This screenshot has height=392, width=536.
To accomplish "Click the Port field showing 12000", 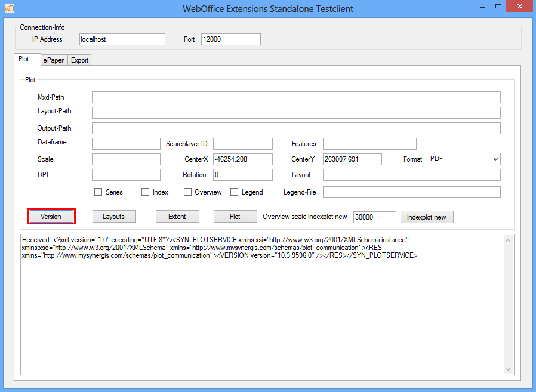I will [x=230, y=39].
